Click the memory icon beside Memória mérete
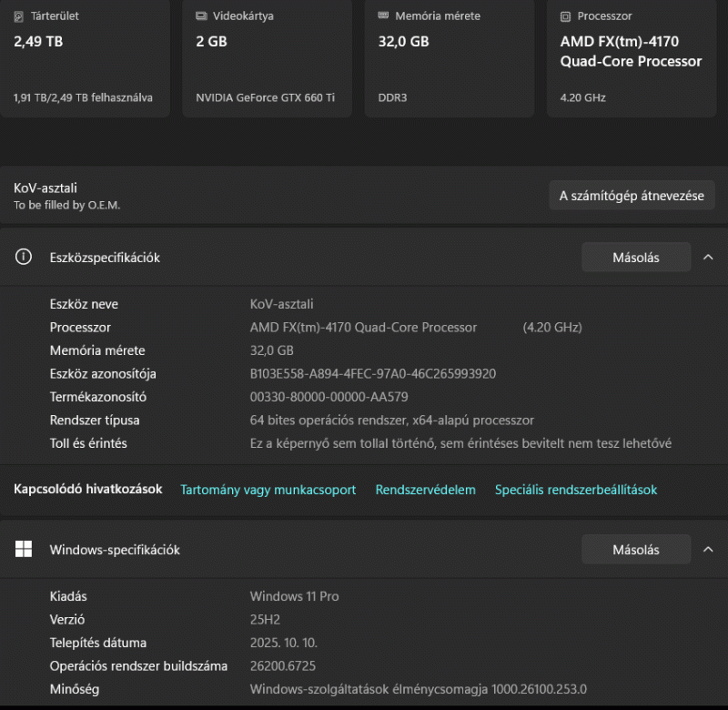The image size is (728, 710). pyautogui.click(x=383, y=16)
